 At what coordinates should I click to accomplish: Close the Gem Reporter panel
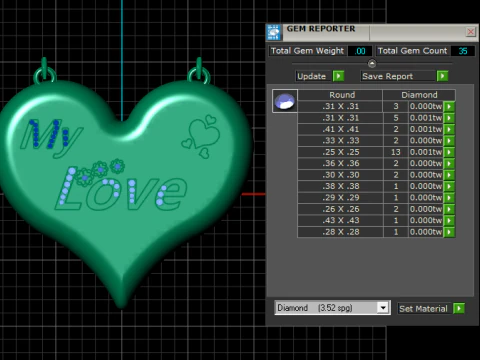(x=470, y=32)
